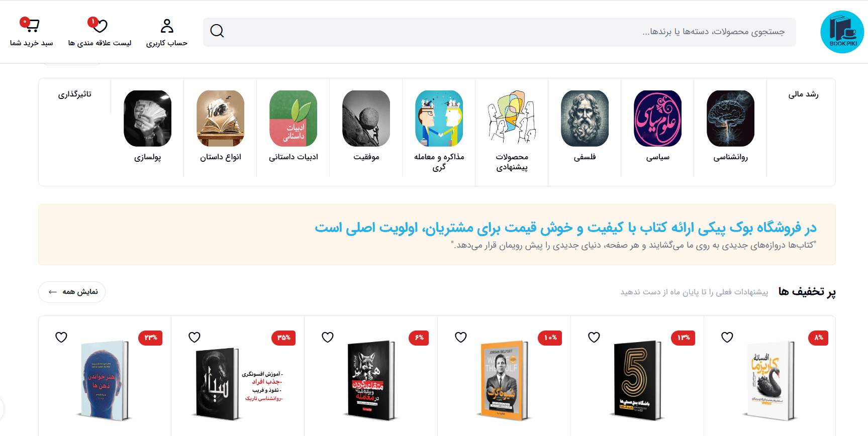Select the فلسفی category icon

coord(585,119)
